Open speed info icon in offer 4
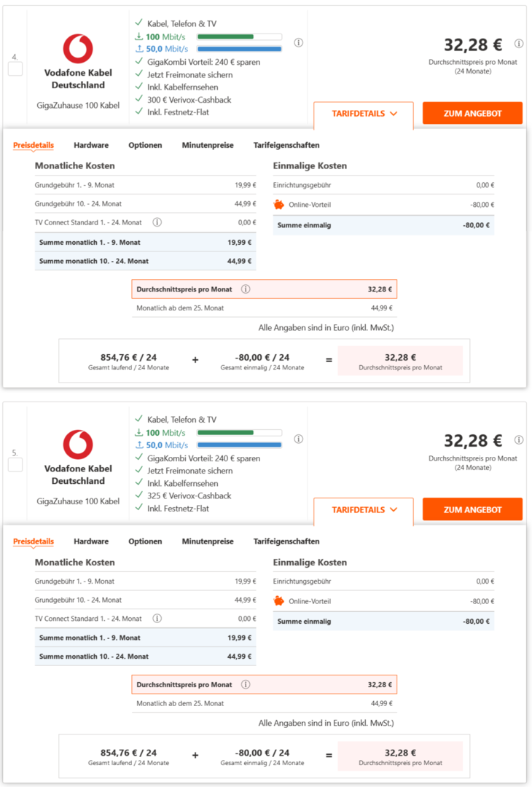This screenshot has height=787, width=532. (299, 43)
